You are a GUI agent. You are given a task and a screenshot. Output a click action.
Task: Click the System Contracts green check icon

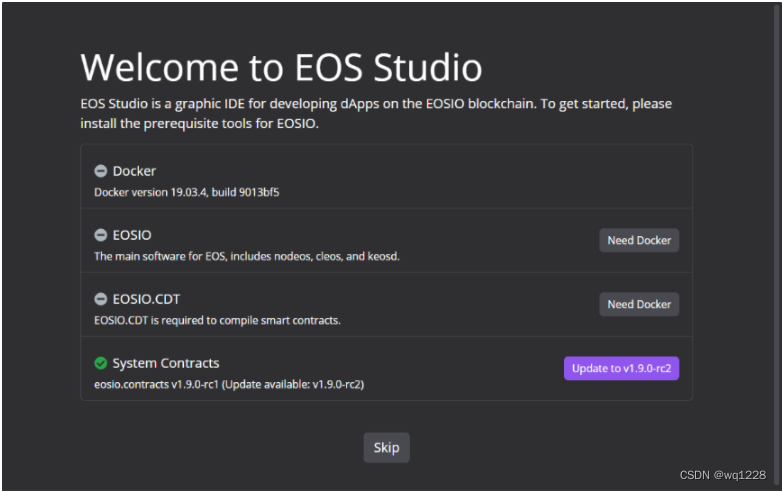[101, 363]
